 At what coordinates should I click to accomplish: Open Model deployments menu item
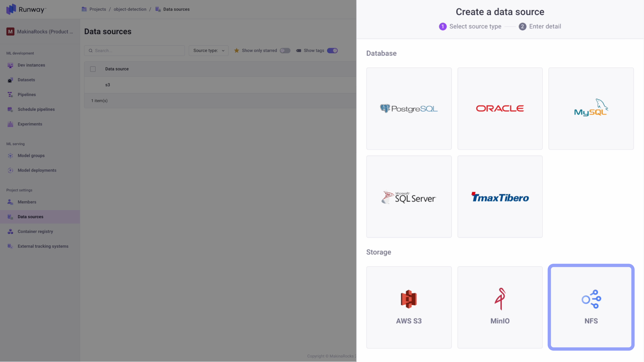click(x=40, y=171)
